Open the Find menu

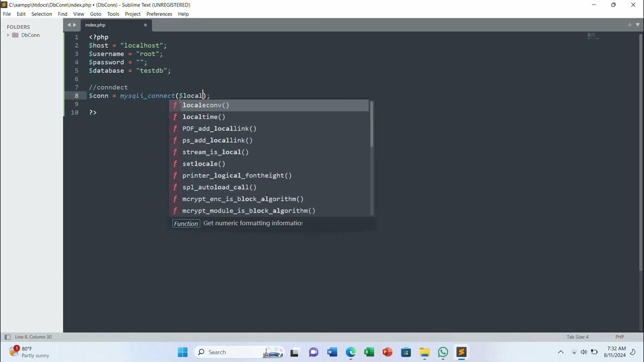coord(62,14)
